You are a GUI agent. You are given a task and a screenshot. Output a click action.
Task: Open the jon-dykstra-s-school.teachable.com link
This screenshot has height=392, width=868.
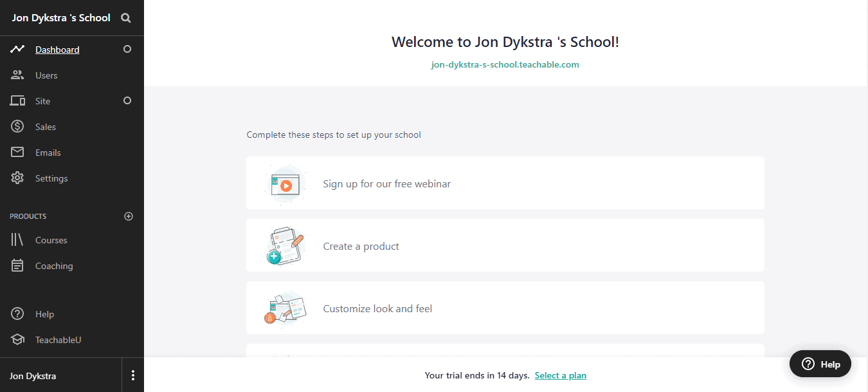(x=505, y=64)
